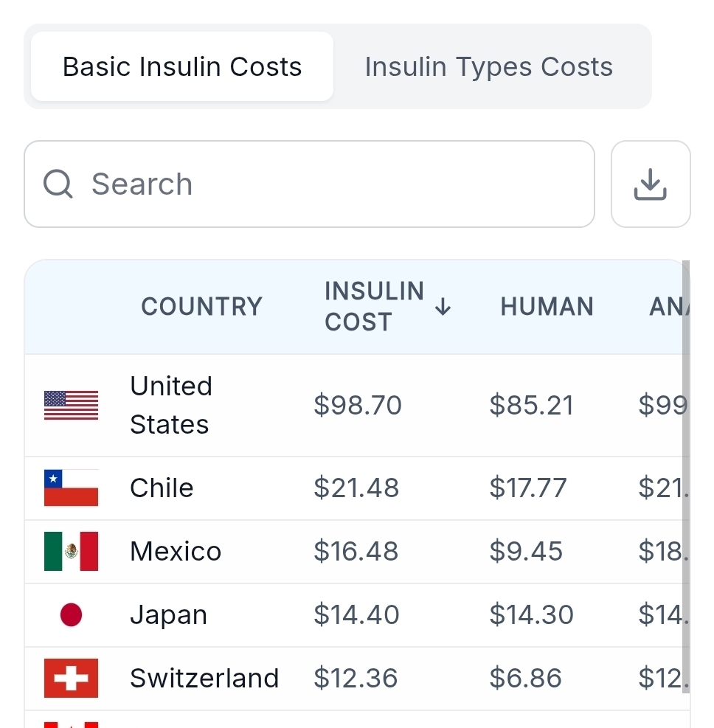Click the Japan flag icon
The height and width of the screenshot is (728, 714).
(71, 615)
